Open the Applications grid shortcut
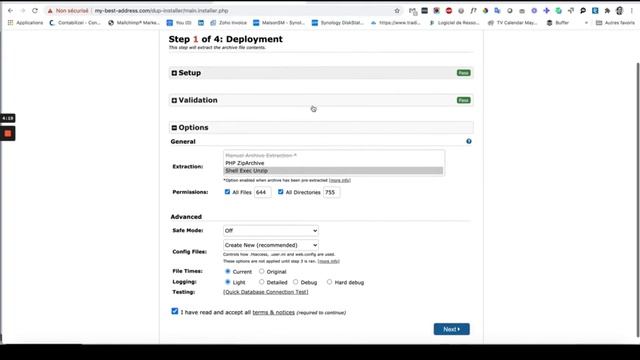 tap(25, 23)
